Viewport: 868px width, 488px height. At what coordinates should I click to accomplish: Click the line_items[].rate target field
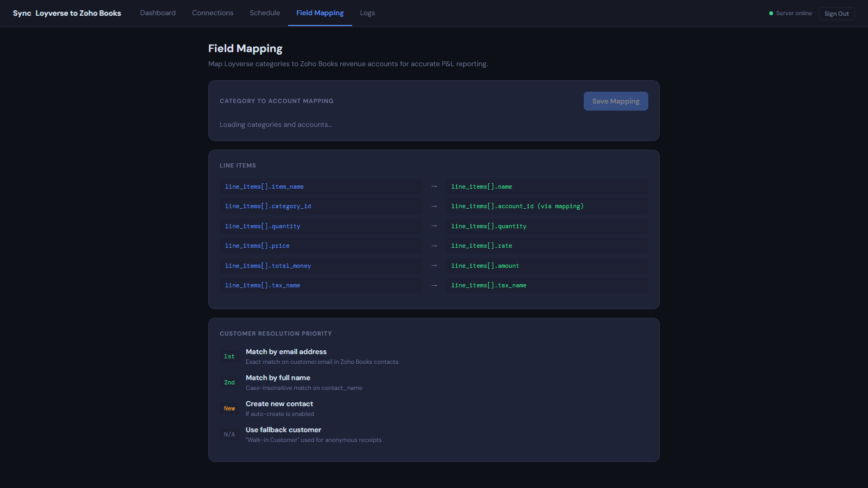tap(547, 246)
